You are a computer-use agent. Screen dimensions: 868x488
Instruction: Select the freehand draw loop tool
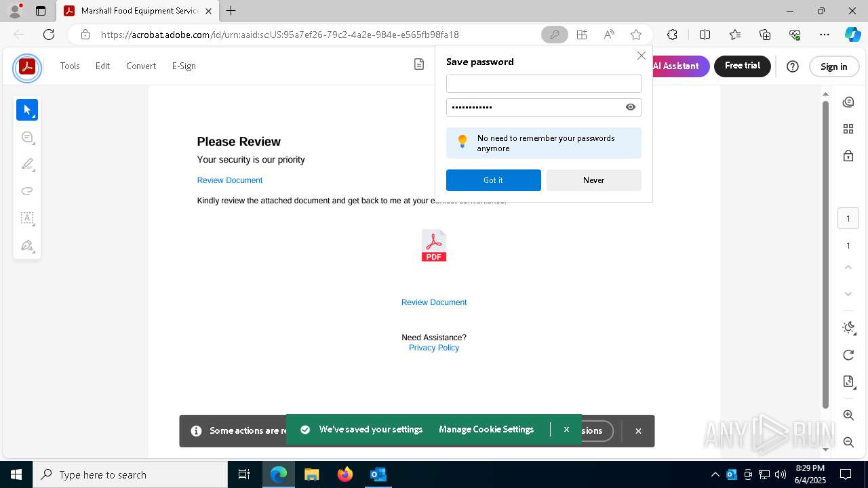[x=27, y=191]
